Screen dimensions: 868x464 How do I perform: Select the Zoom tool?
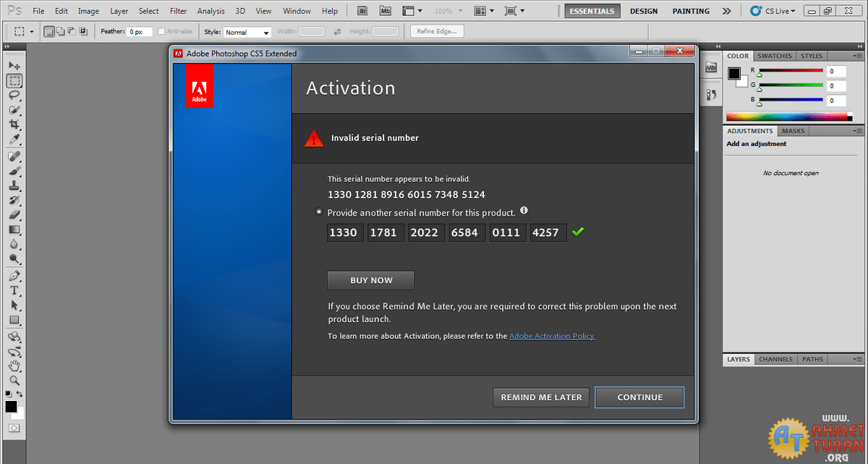[14, 380]
